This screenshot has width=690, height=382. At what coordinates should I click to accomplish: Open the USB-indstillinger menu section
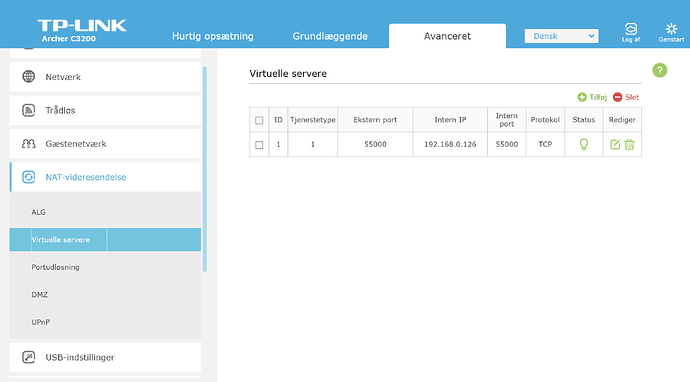[105, 357]
